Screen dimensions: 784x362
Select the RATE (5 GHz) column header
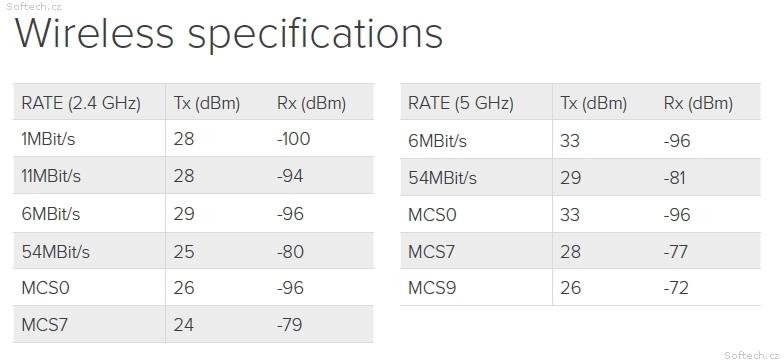pyautogui.click(x=460, y=103)
